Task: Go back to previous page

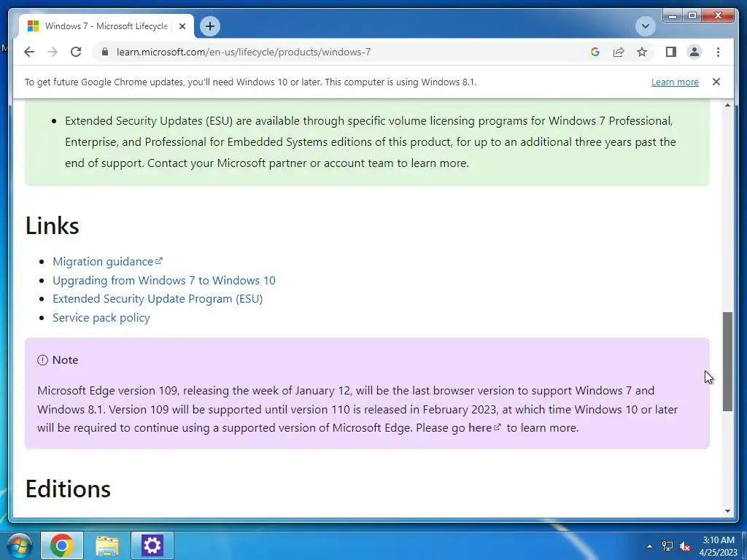Action: pyautogui.click(x=29, y=52)
